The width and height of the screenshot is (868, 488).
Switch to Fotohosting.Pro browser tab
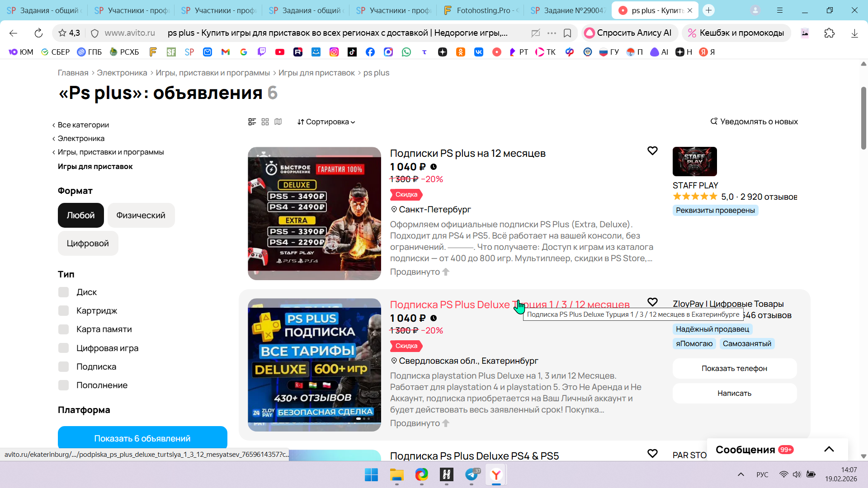tap(481, 10)
